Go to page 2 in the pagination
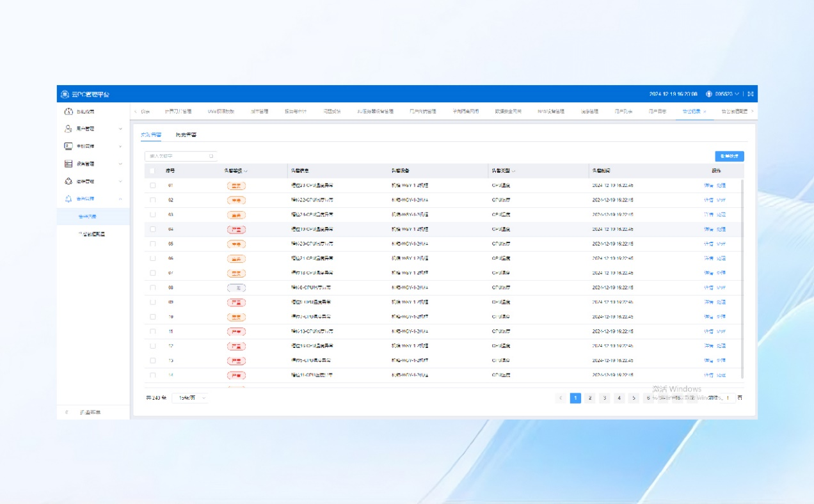814x504 pixels. click(590, 398)
